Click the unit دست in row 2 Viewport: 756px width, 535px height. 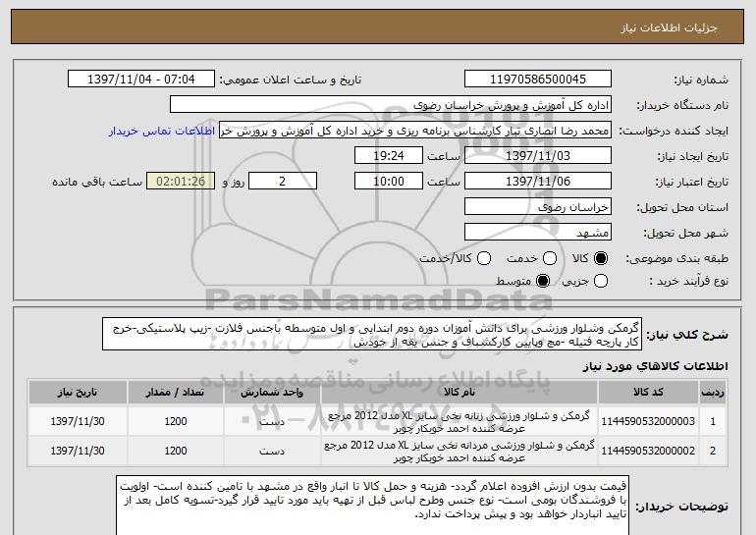(x=272, y=452)
